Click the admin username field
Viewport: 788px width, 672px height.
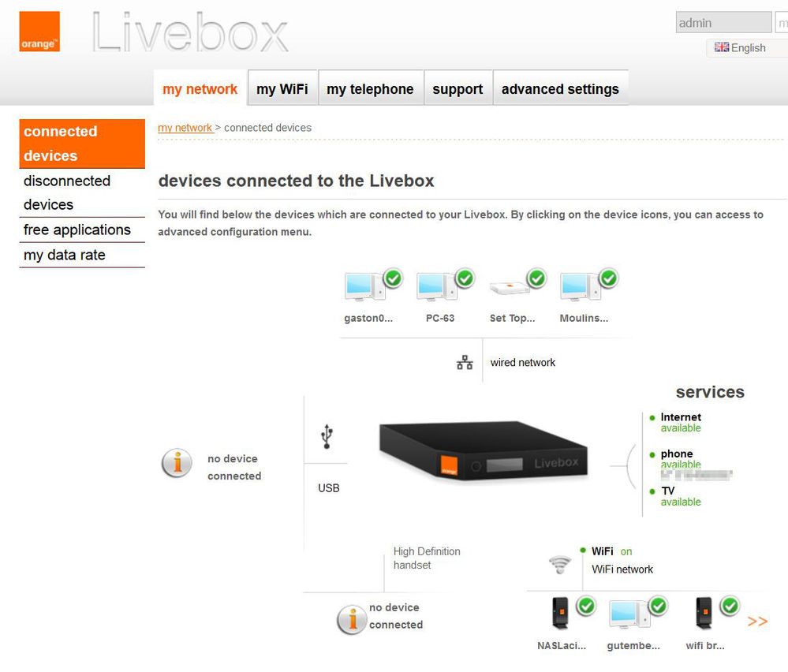pos(723,23)
